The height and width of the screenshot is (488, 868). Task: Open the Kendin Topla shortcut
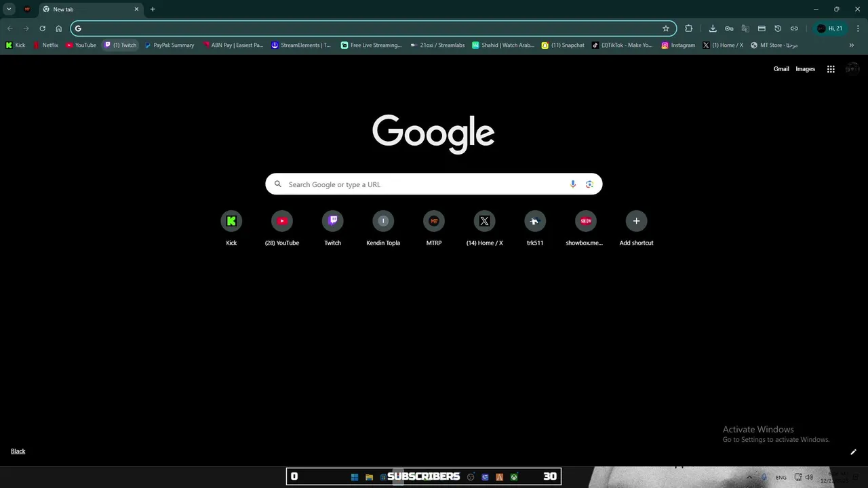383,228
